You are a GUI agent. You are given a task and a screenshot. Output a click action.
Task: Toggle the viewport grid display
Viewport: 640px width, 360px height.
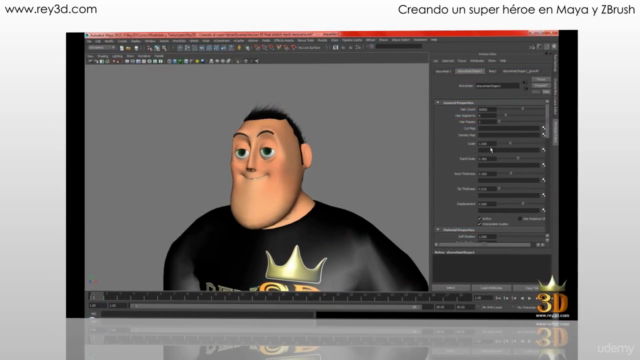[x=127, y=61]
